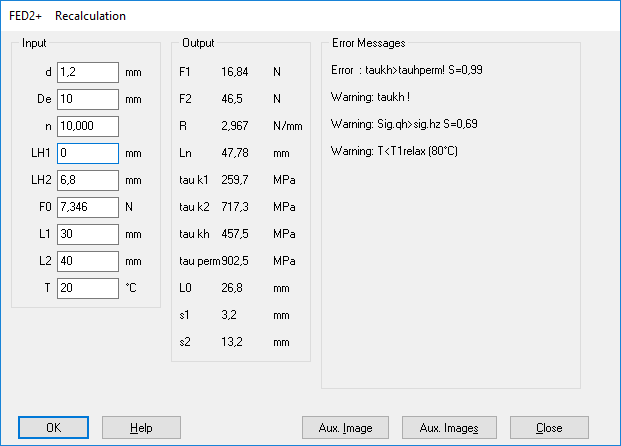Click the FED2+ Recalculation title bar
Viewport: 621px width, 446px height.
pyautogui.click(x=300, y=16)
